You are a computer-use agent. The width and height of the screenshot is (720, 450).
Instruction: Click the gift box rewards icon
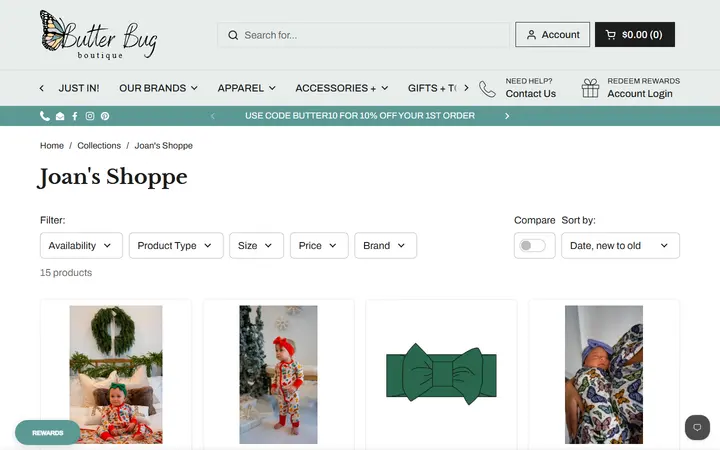(591, 88)
